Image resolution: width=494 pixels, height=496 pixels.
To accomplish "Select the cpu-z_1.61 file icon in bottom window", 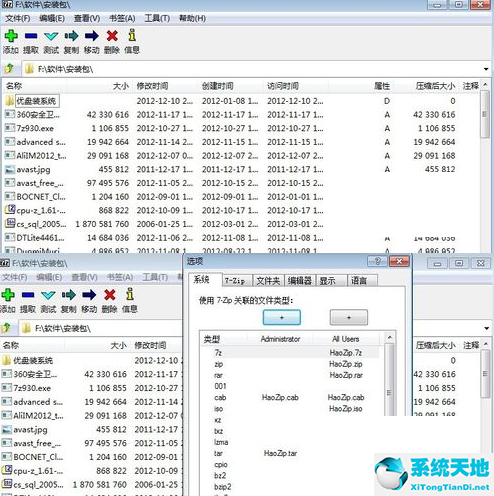I will point(7,470).
